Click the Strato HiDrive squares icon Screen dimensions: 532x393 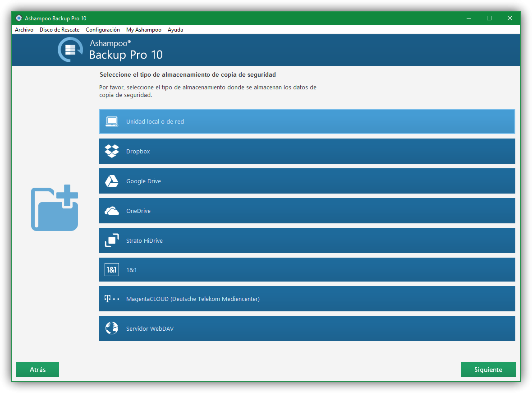coord(112,240)
